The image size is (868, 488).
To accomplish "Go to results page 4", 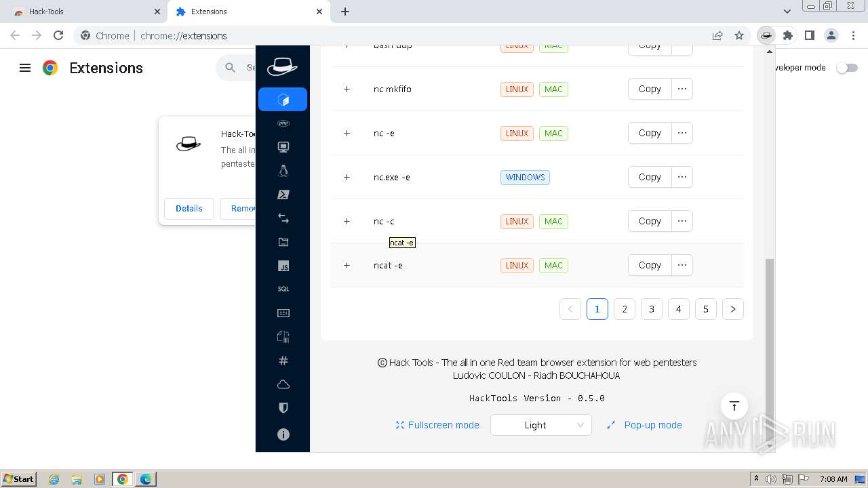I will pos(679,309).
